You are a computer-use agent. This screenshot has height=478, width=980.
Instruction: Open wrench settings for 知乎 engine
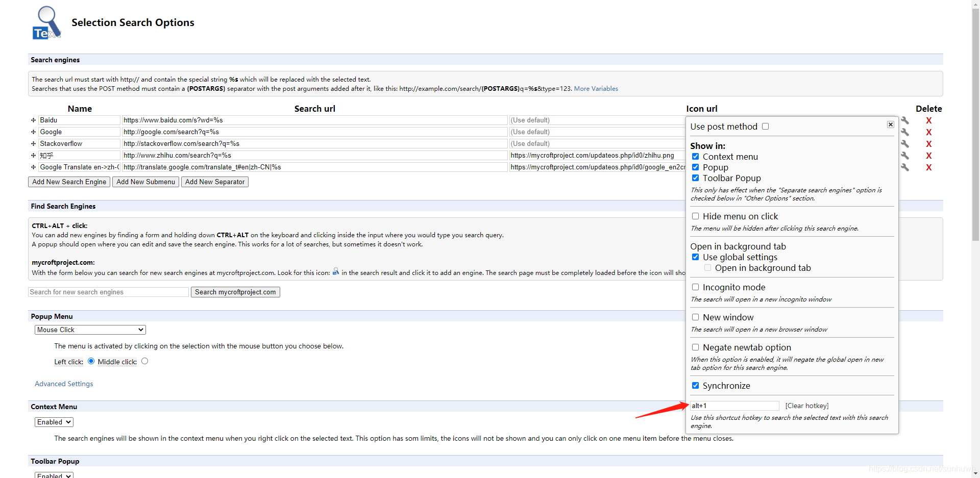[905, 156]
